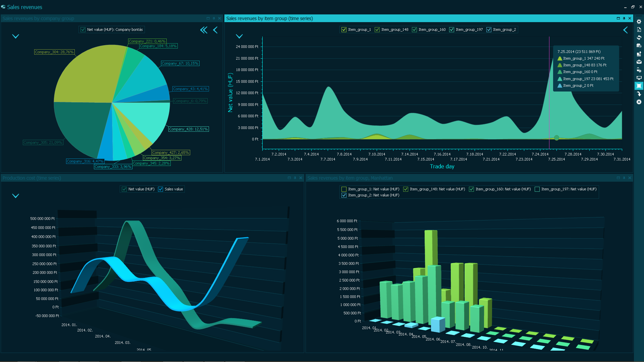
Task: Maximize the company group pie panel
Action: 208,18
